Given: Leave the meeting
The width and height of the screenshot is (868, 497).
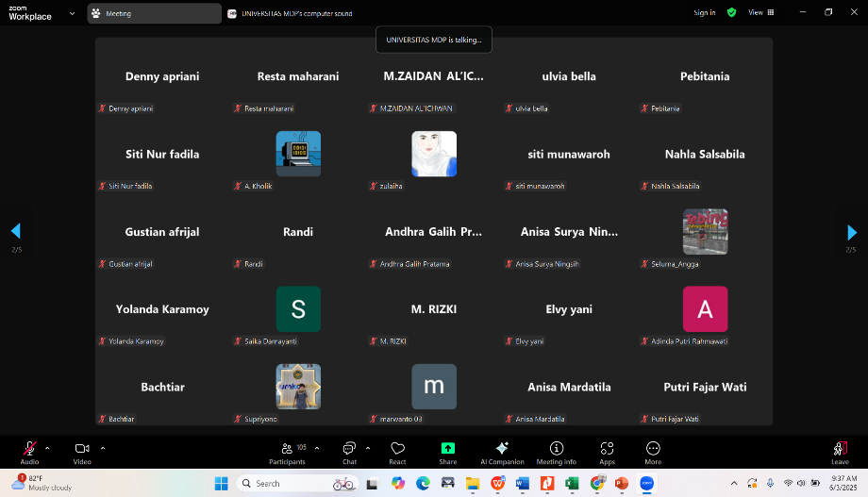Looking at the screenshot, I should point(840,452).
